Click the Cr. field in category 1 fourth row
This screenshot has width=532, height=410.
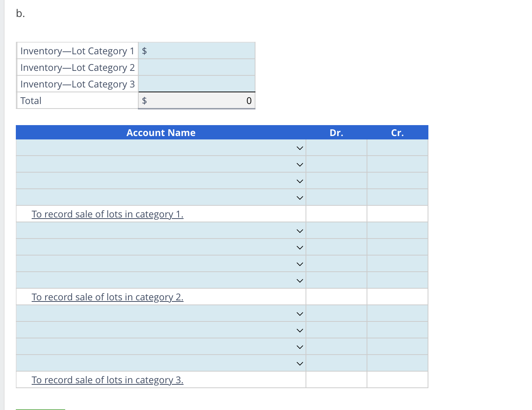point(397,197)
